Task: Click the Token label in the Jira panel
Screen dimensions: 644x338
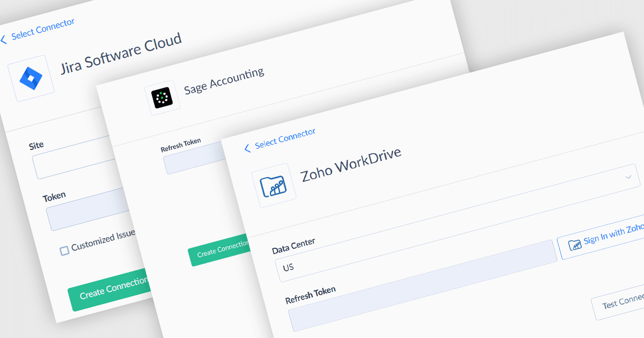Action: point(54,197)
